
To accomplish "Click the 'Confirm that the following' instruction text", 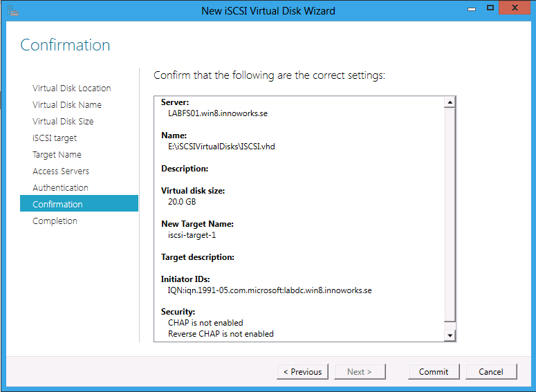I will coord(269,75).
